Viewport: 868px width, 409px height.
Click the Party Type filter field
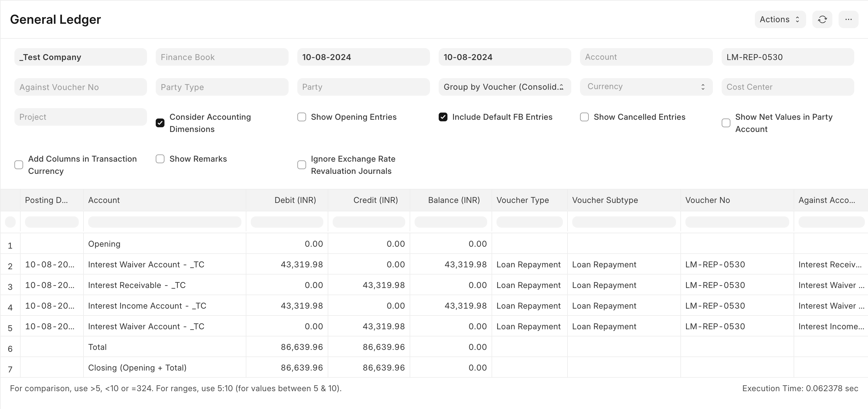click(x=222, y=87)
